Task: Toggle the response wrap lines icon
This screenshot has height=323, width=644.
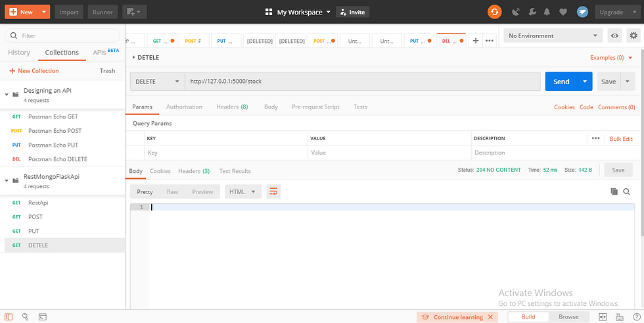Action: [273, 191]
